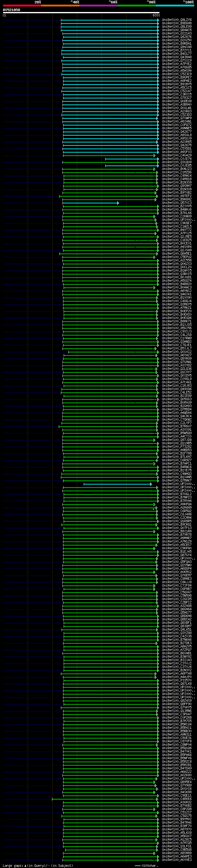
Task: Click the cyan ~100% identity legend segment
Action: pos(175,6)
